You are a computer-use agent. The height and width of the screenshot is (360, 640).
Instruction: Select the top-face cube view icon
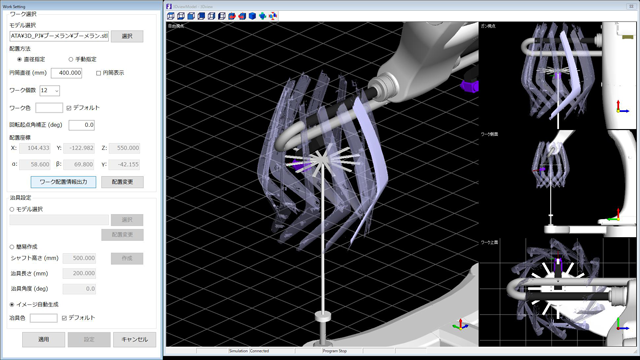click(x=171, y=16)
